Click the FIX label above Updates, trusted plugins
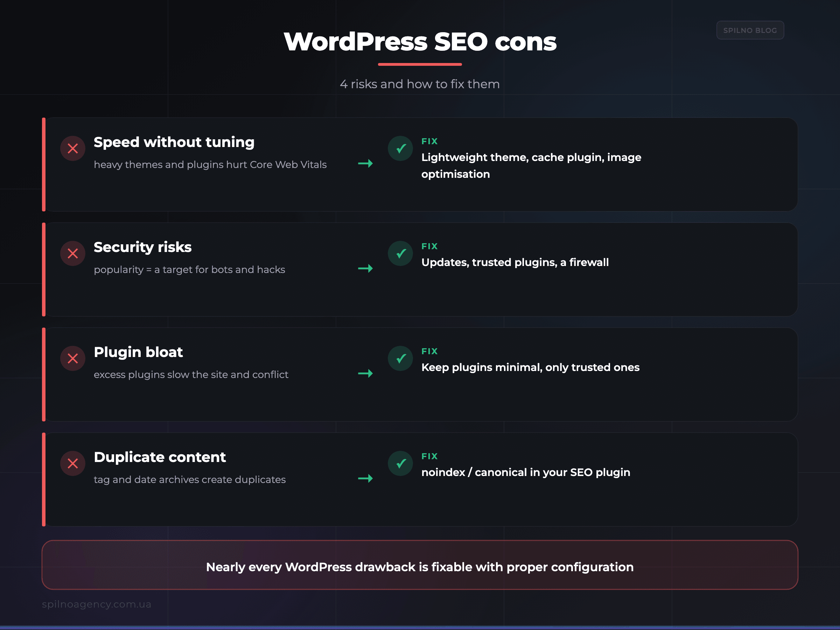This screenshot has height=630, width=840. pos(429,246)
